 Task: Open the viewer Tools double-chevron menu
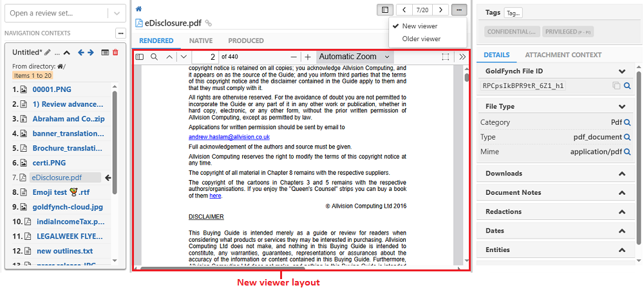(x=462, y=57)
